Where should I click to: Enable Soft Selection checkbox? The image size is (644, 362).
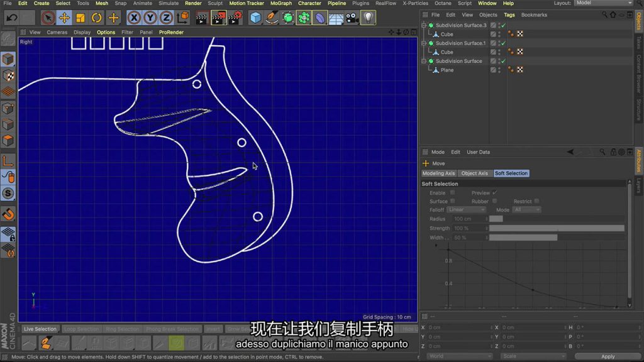point(452,192)
